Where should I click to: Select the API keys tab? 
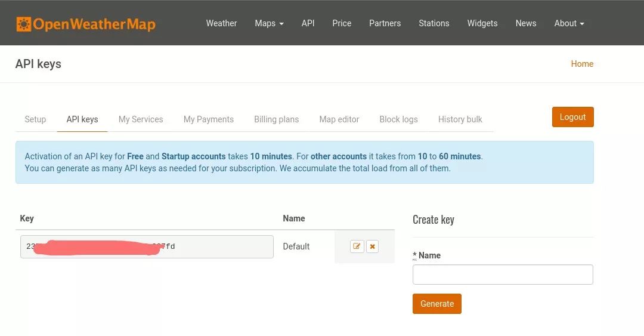click(x=82, y=119)
